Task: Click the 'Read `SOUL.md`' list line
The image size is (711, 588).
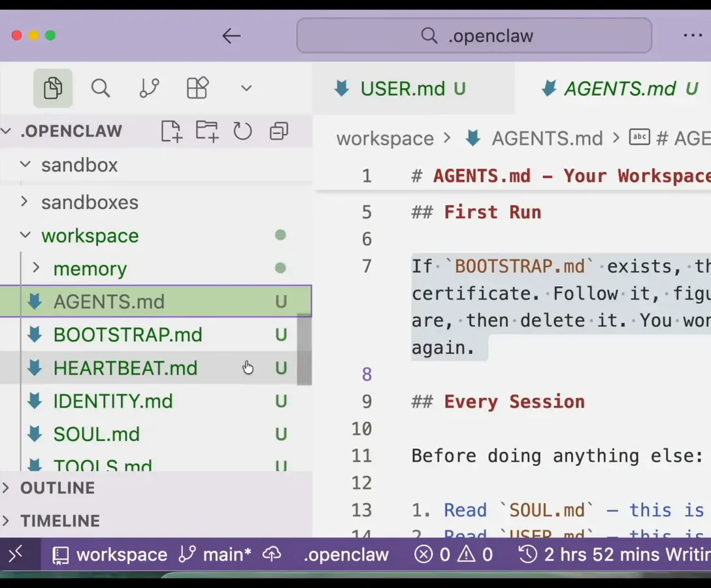Action: click(557, 510)
